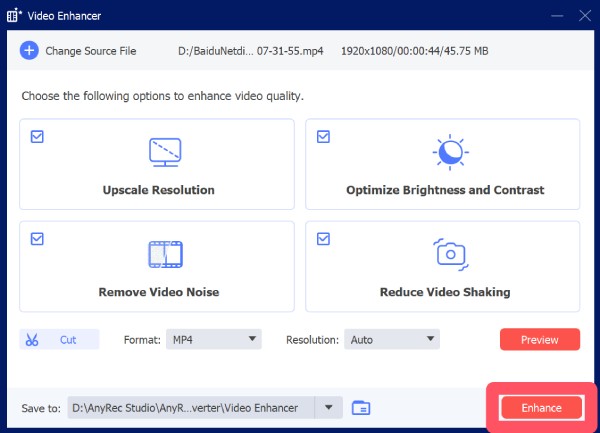The width and height of the screenshot is (600, 433).
Task: Click the Save to path field
Action: [190, 408]
